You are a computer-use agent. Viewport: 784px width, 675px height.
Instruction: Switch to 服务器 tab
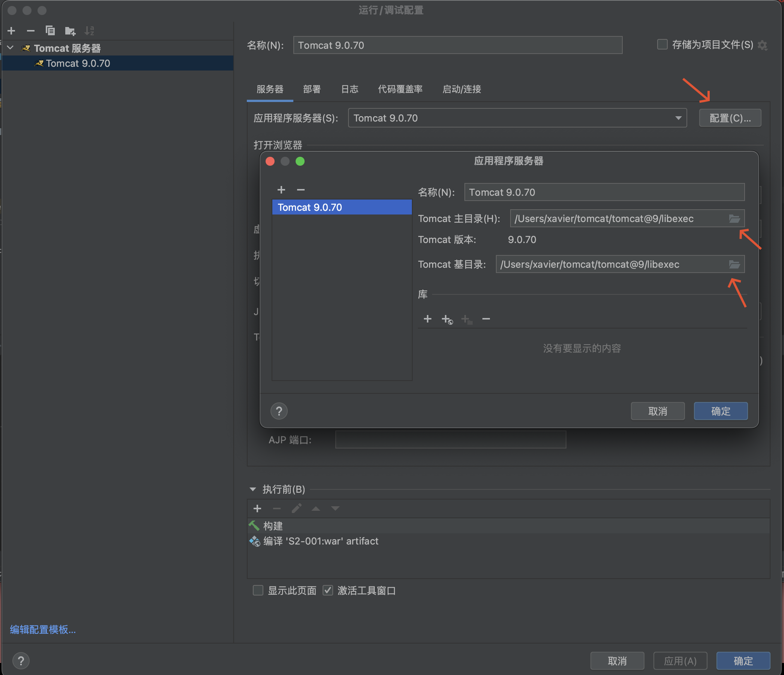point(270,89)
